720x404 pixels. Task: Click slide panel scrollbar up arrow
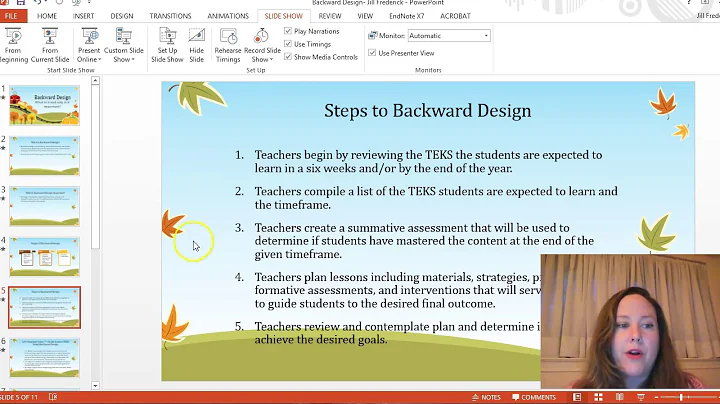95,81
